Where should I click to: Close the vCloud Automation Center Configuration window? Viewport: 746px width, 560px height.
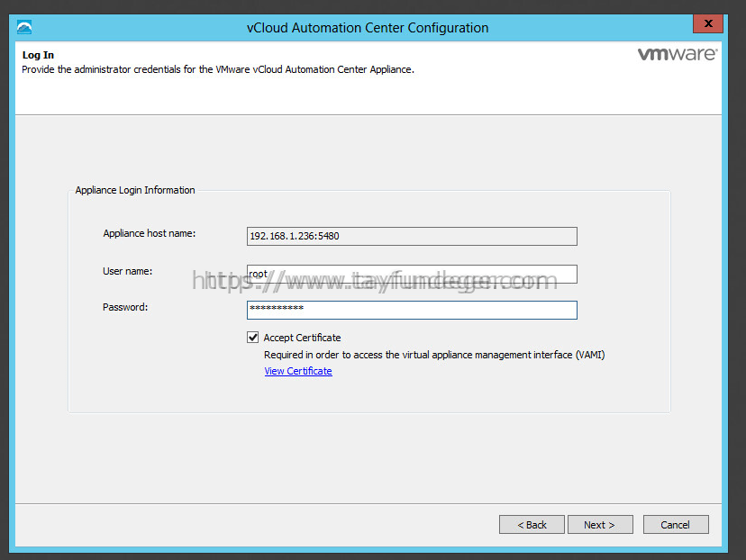point(708,23)
